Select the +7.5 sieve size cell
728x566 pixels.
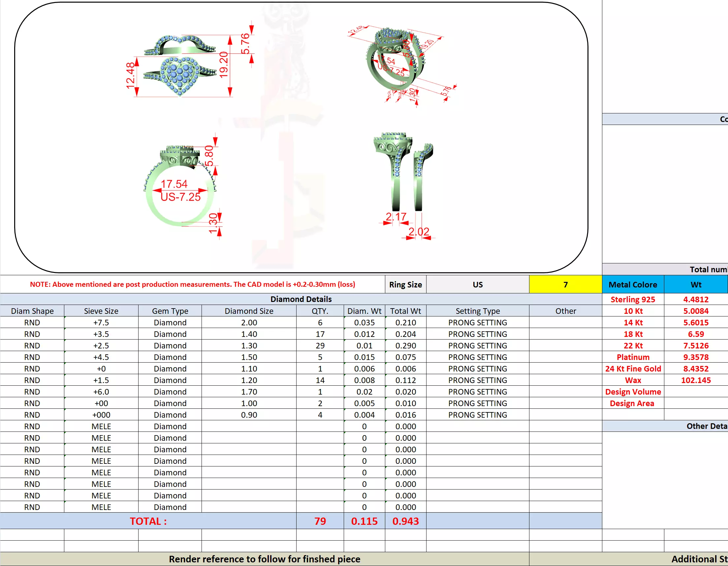tap(101, 322)
